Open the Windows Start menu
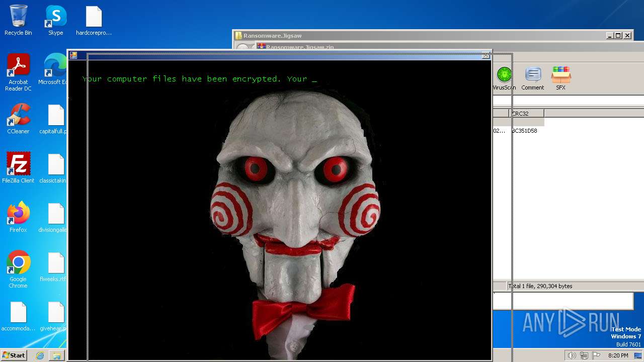 14,355
